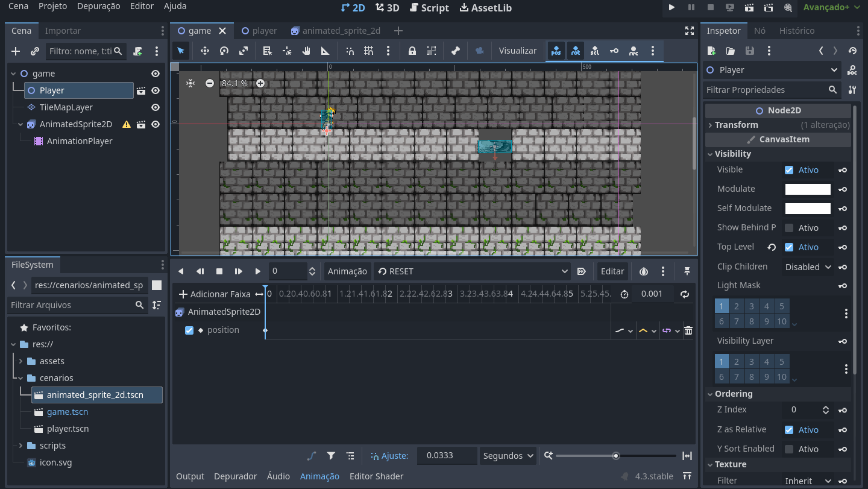
Task: Click the Editar animation button
Action: (612, 271)
